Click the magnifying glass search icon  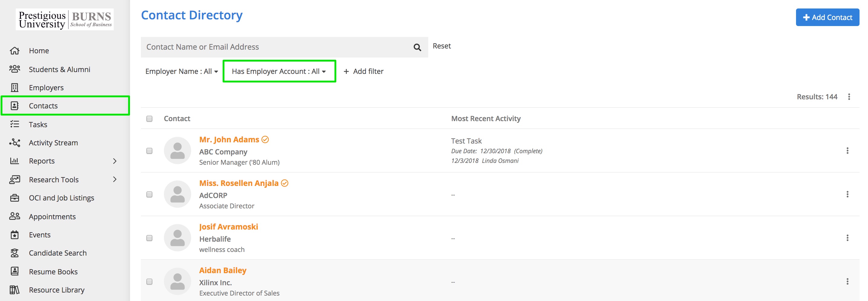[417, 47]
